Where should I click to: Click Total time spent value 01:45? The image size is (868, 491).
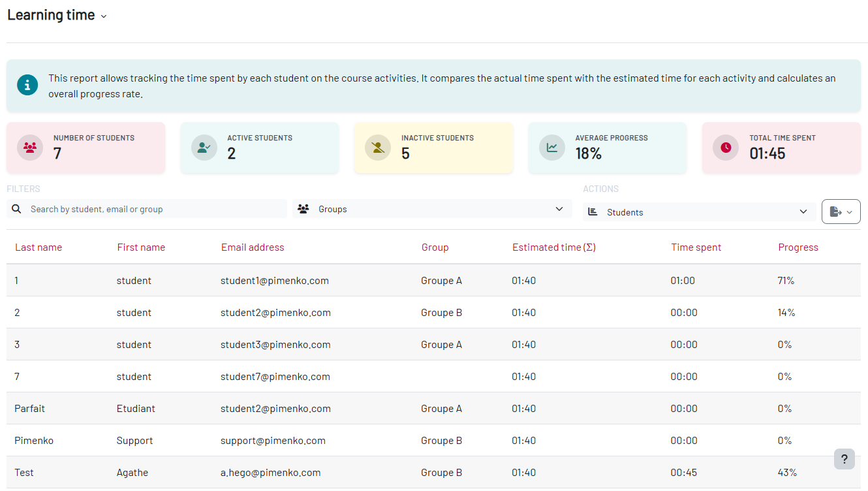pyautogui.click(x=767, y=154)
